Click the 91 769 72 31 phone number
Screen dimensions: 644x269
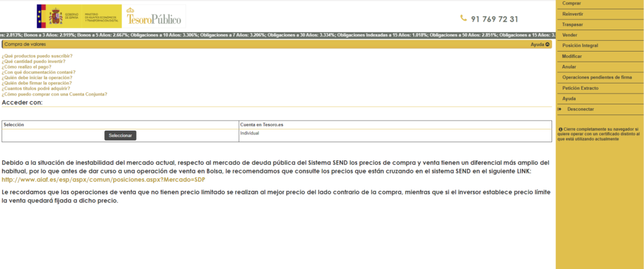[x=494, y=19]
